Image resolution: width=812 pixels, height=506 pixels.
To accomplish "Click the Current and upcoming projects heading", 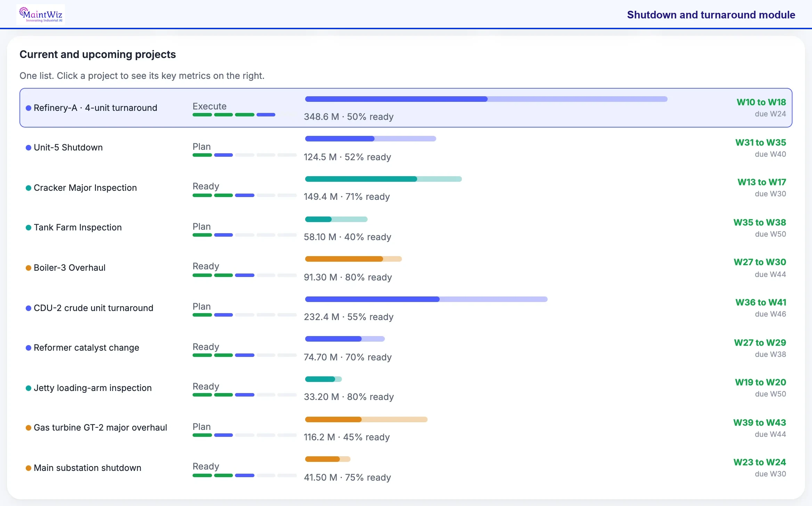I will pos(98,55).
